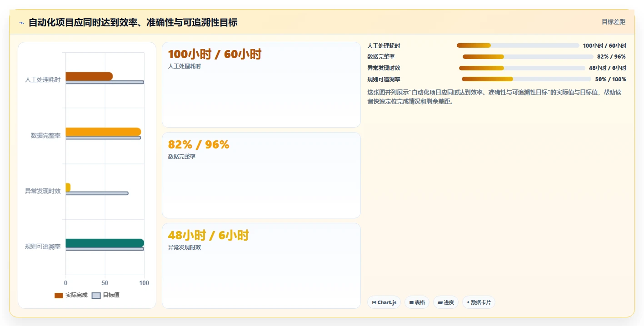The image size is (644, 326).
Task: Click the x-axis tick label 0
Action: coord(66,283)
